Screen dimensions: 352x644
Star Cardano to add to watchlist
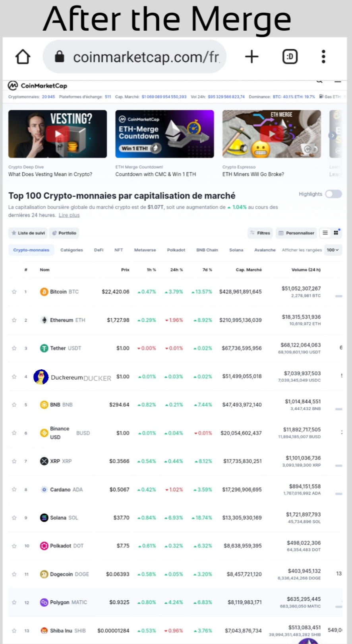[x=14, y=489]
